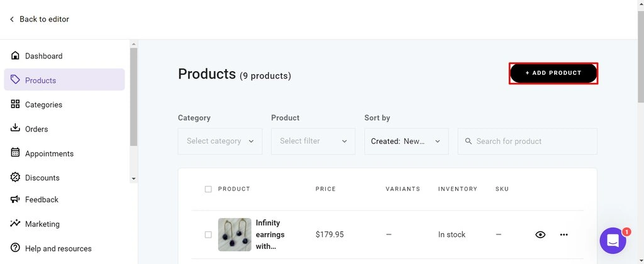This screenshot has width=644, height=264.
Task: Click the Marketing trend icon
Action: point(16,223)
